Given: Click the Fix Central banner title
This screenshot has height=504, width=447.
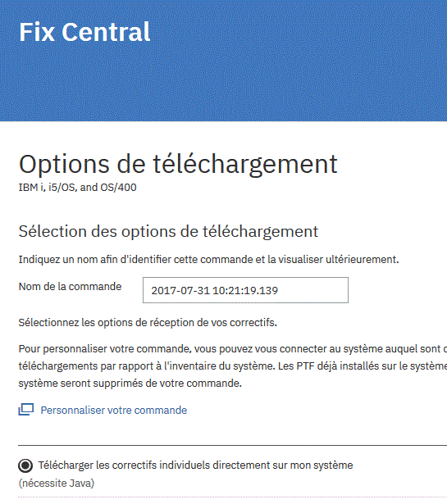Looking at the screenshot, I should (84, 32).
